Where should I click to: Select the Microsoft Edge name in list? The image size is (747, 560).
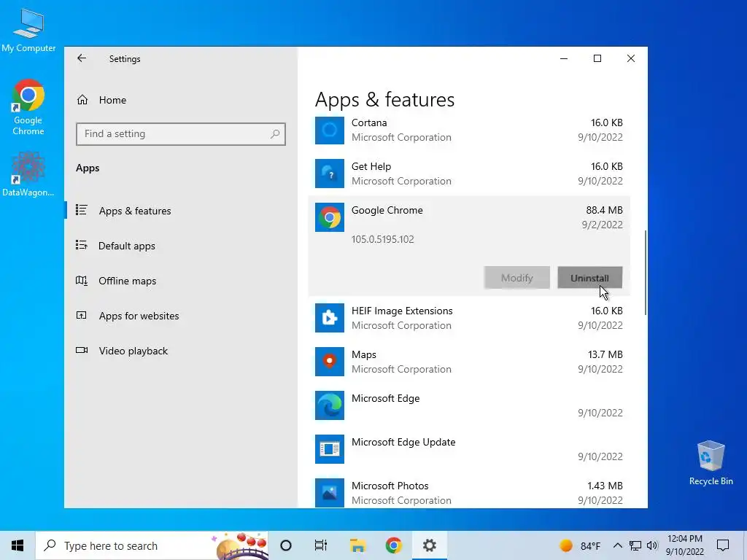[385, 399]
